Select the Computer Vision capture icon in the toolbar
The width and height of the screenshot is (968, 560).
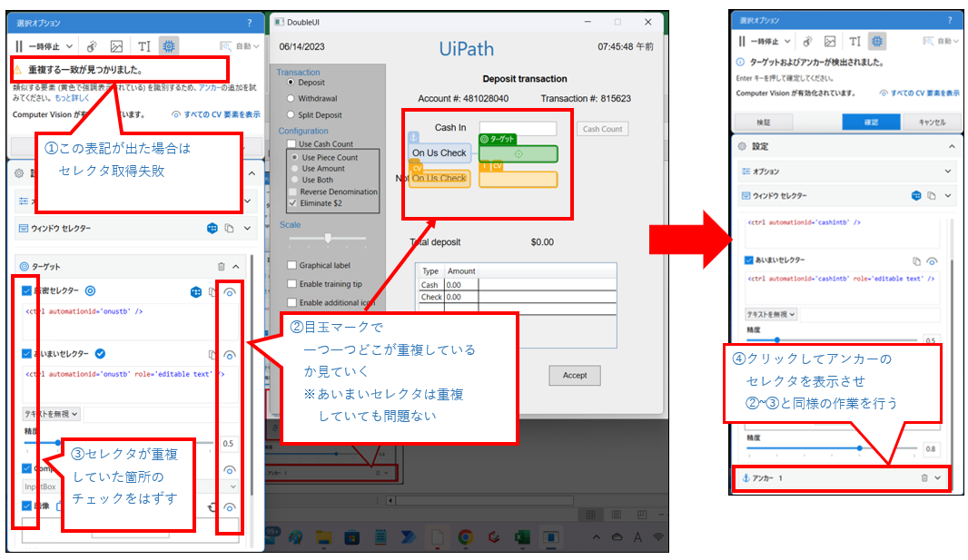(x=169, y=44)
